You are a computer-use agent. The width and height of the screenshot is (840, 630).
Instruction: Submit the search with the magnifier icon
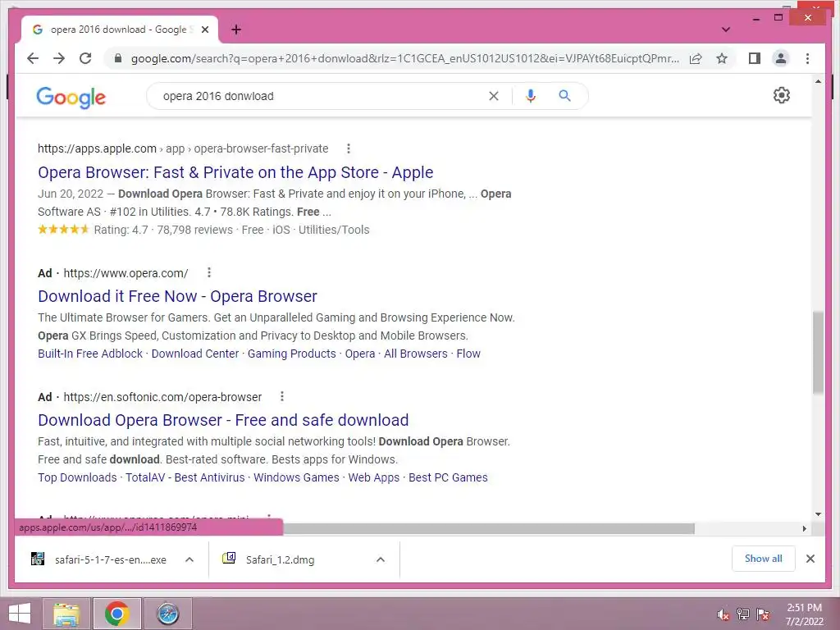coord(564,96)
